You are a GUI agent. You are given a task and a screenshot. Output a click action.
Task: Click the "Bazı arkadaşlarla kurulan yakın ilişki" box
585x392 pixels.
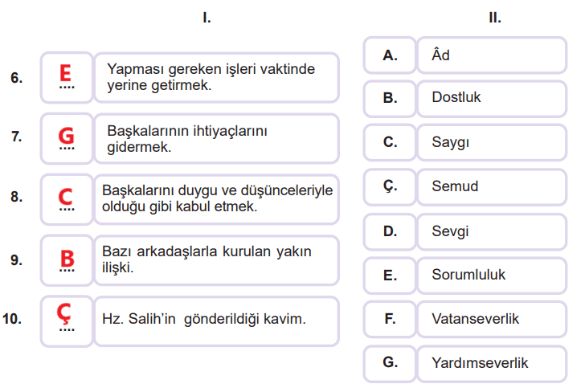pos(216,259)
